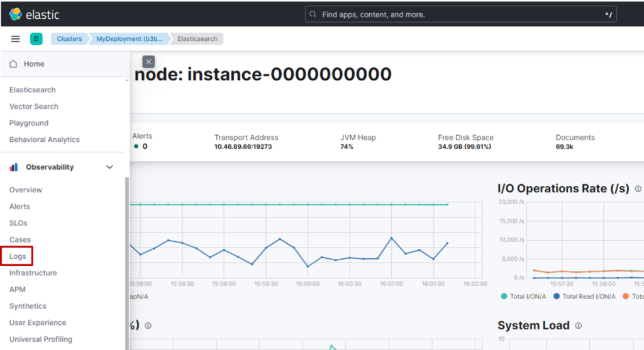Open Logs in Observability menu
Screen dimensions: 644x350
(x=18, y=256)
